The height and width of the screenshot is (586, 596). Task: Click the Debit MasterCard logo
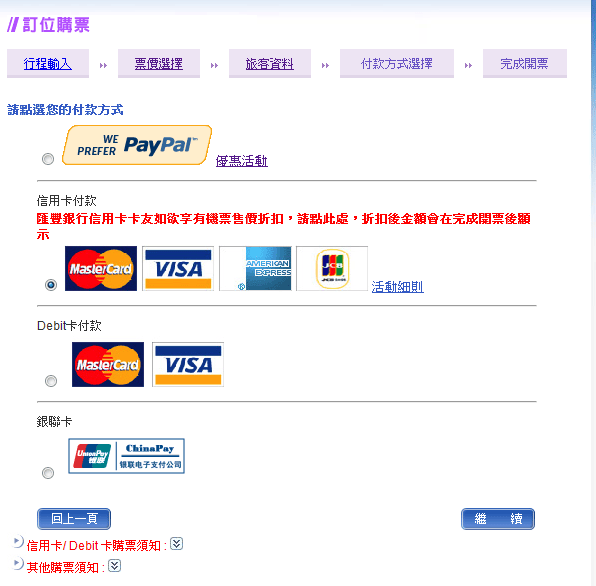(108, 364)
